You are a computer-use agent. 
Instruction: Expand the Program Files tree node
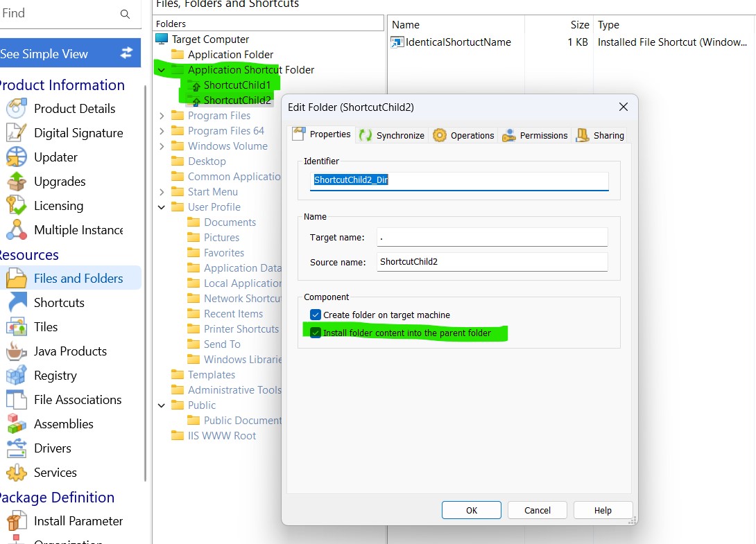(x=162, y=116)
